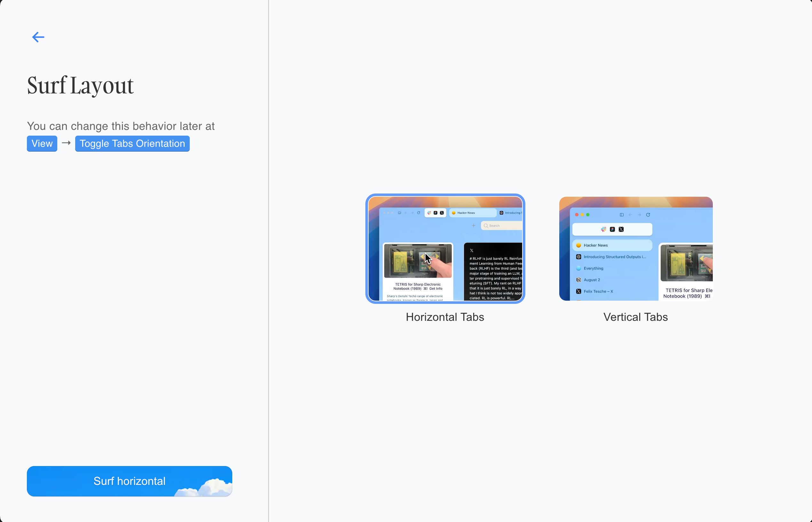Click the Surf Layout heading
This screenshot has width=812, height=522.
pos(80,85)
